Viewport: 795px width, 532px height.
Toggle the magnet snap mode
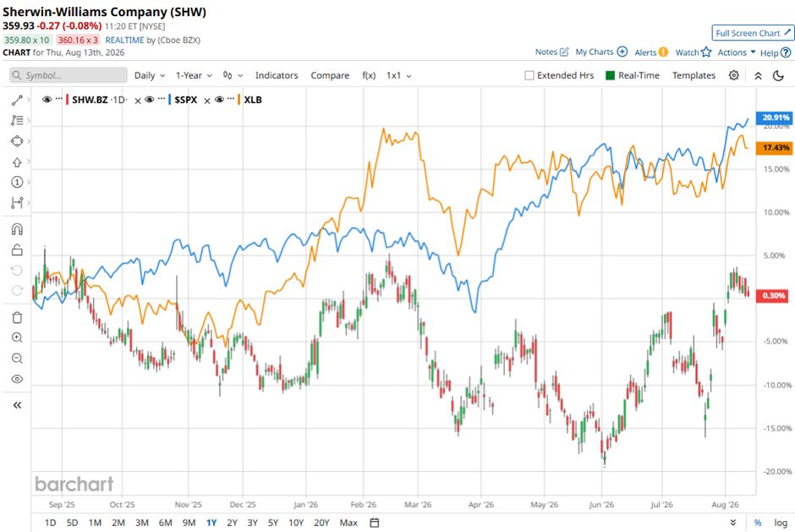(x=17, y=229)
